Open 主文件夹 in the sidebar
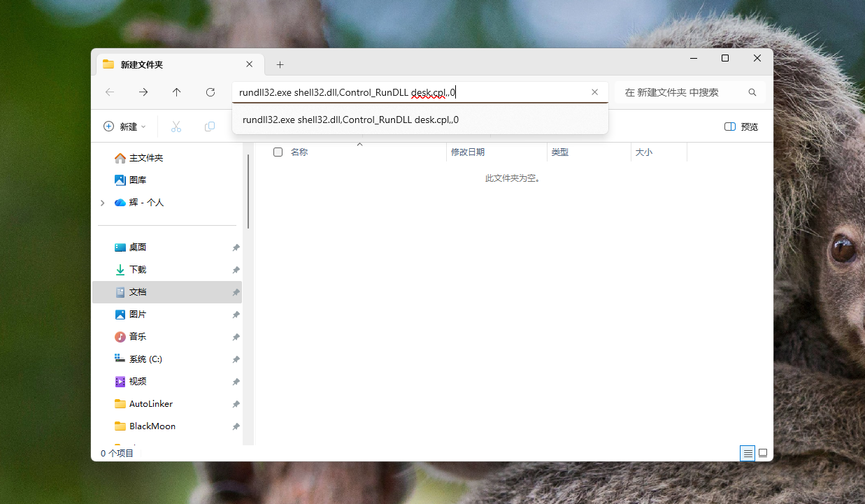 (145, 158)
